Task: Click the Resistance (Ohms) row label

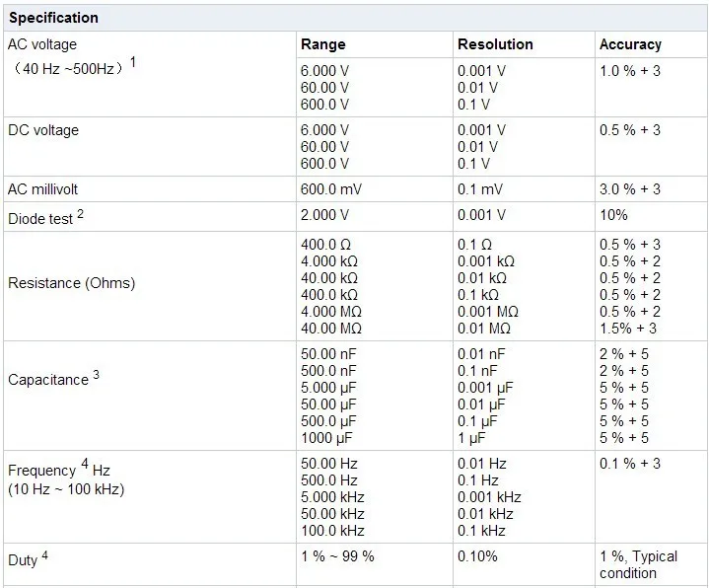Action: tap(71, 283)
